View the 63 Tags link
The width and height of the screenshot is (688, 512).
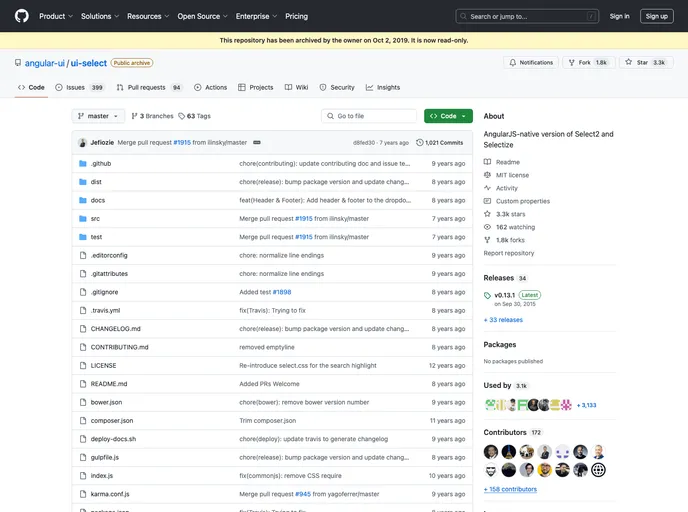point(194,116)
